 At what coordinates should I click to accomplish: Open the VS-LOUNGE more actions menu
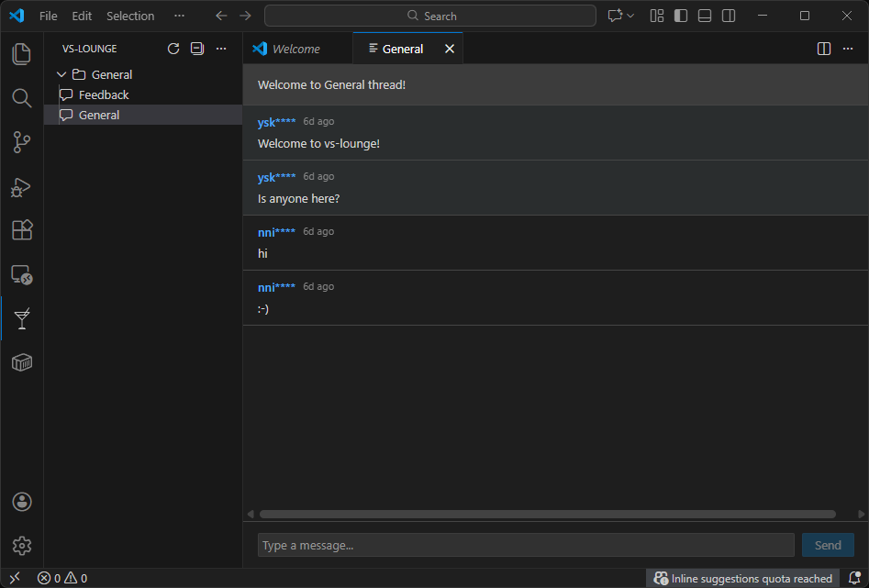[221, 48]
